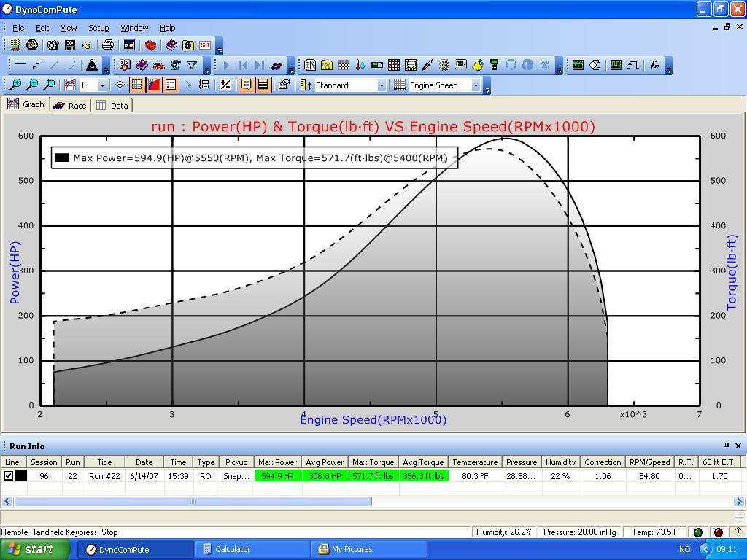Click the zoom in magnifier icon
The image size is (747, 560).
[15, 85]
